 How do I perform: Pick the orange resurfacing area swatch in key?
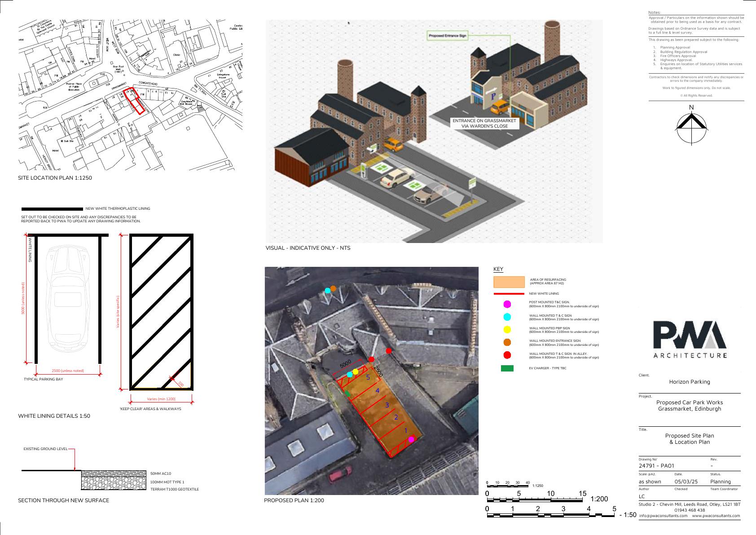509,282
